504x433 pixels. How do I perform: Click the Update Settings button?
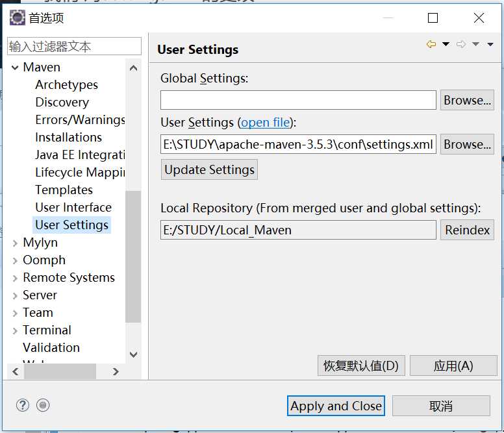click(209, 169)
